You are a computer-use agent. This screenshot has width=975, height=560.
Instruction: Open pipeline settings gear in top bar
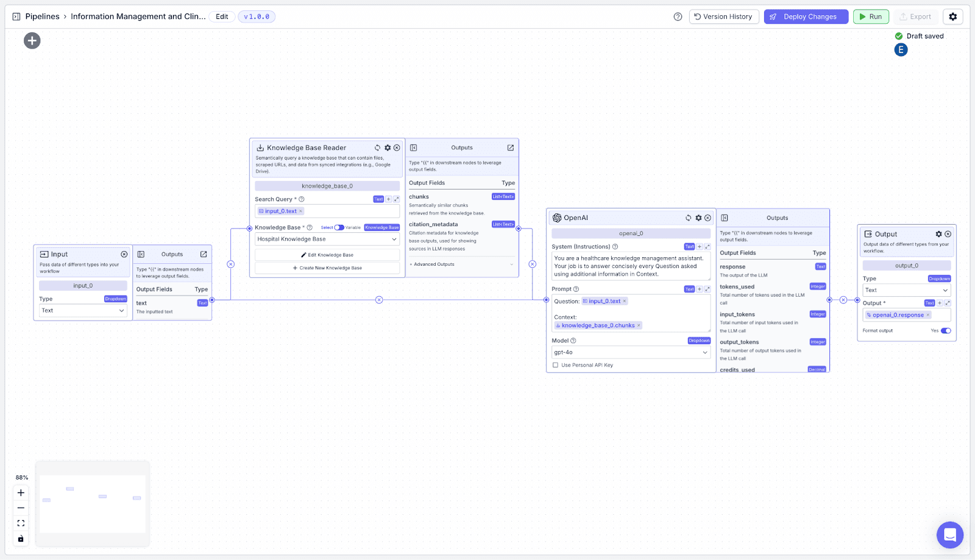[953, 16]
